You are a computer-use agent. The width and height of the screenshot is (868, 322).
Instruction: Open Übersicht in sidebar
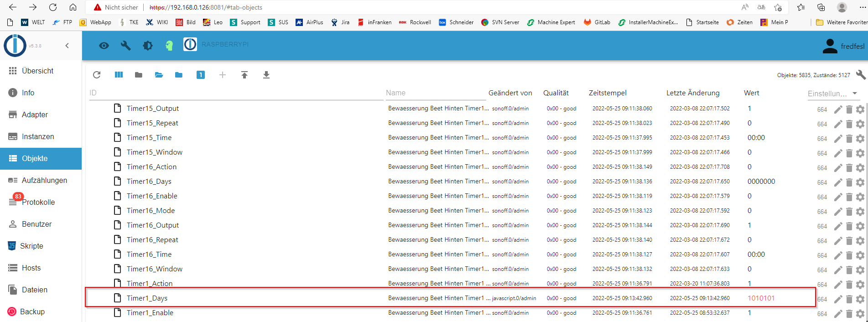[41, 71]
